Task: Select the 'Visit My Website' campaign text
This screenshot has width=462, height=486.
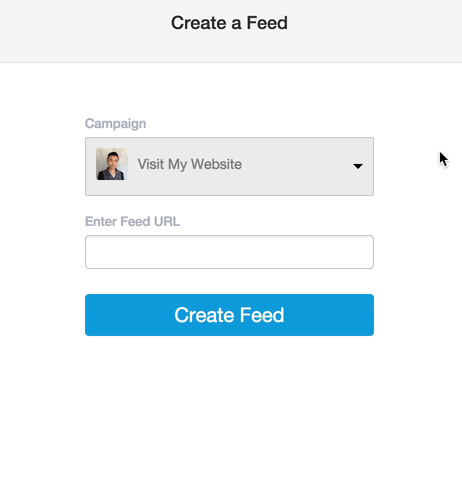Action: tap(190, 164)
